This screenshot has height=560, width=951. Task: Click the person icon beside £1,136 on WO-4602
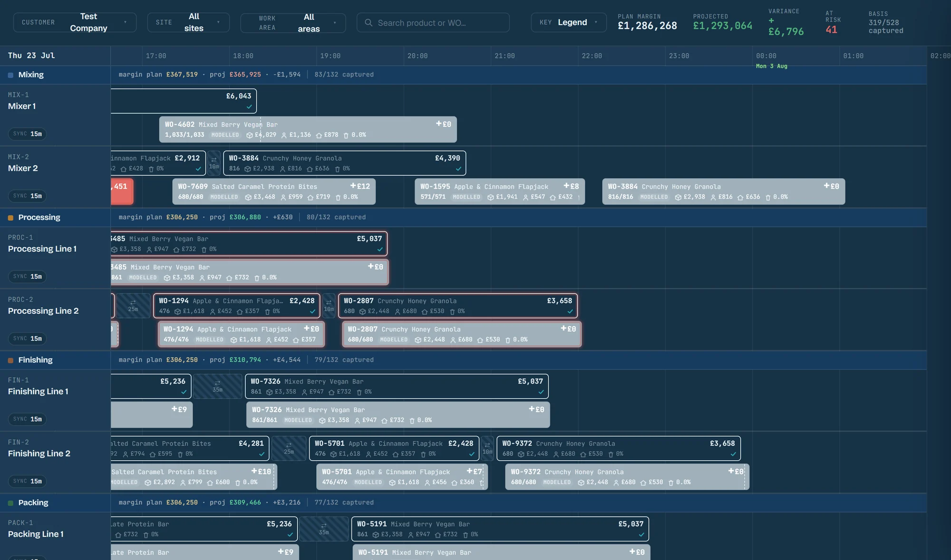pos(284,135)
